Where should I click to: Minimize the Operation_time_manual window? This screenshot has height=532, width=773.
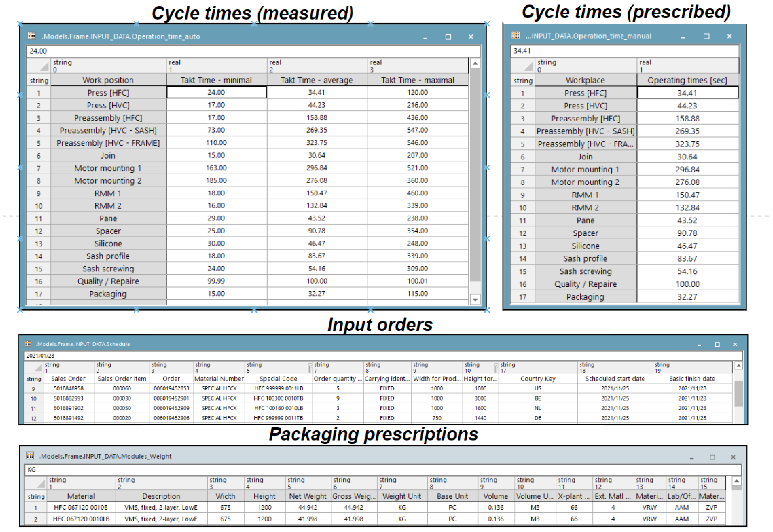[683, 37]
